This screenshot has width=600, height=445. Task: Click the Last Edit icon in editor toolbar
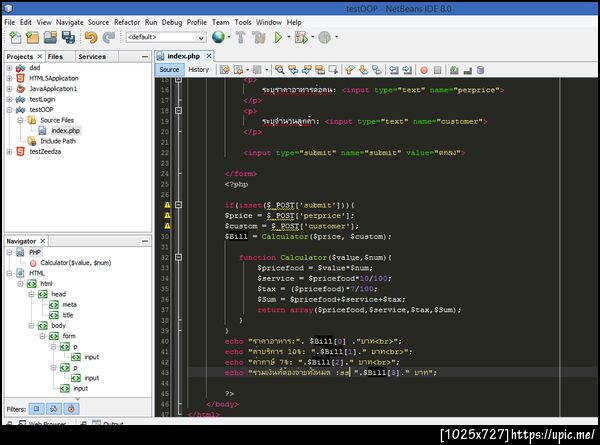click(225, 70)
